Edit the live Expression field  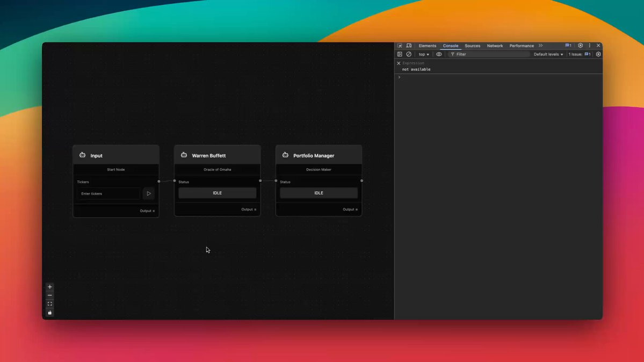click(413, 63)
